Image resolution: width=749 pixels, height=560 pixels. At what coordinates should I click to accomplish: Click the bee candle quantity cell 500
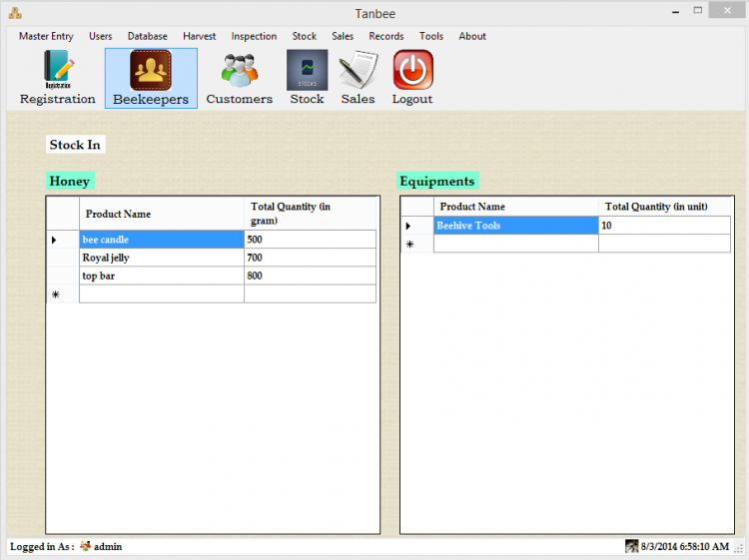pyautogui.click(x=310, y=240)
